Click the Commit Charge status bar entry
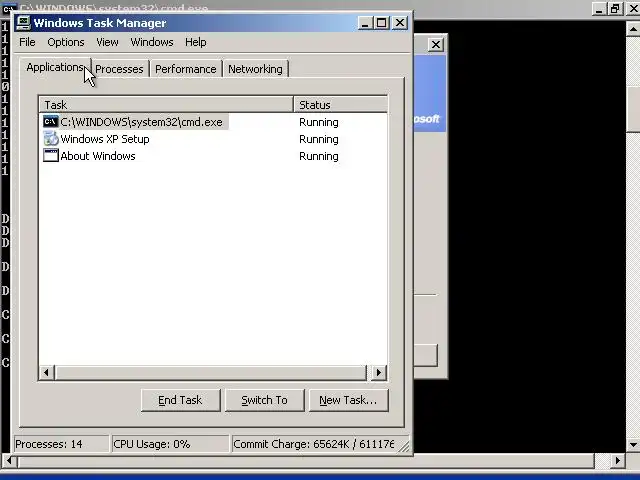Viewport: 640px width, 480px height. click(313, 444)
